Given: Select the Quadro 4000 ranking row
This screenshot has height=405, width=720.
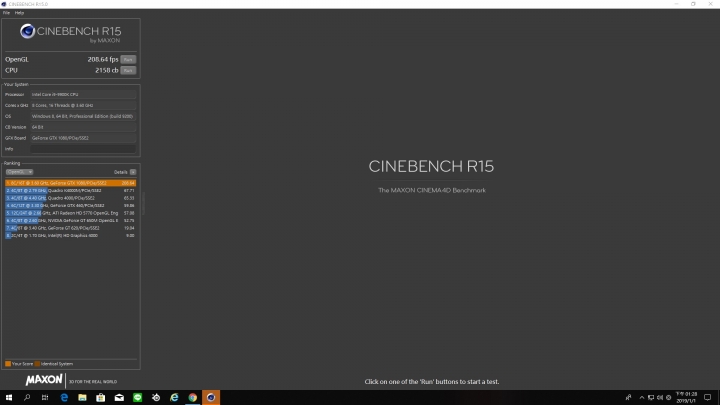Looking at the screenshot, I should [71, 198].
